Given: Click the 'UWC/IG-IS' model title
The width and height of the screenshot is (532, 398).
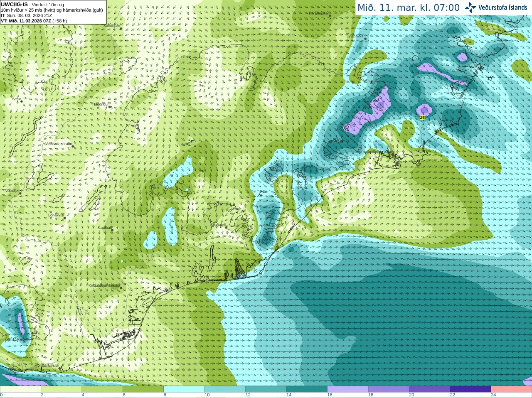Looking at the screenshot, I should 14,4.
